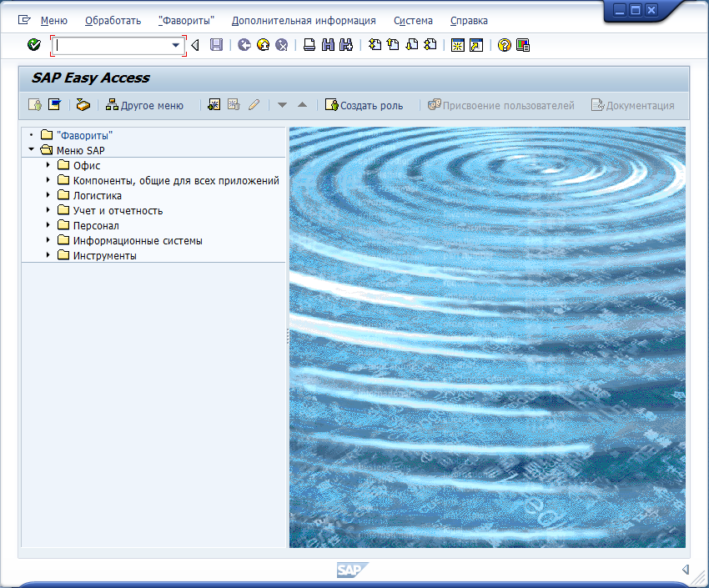
Task: Click the User Menu icon
Action: tap(35, 105)
